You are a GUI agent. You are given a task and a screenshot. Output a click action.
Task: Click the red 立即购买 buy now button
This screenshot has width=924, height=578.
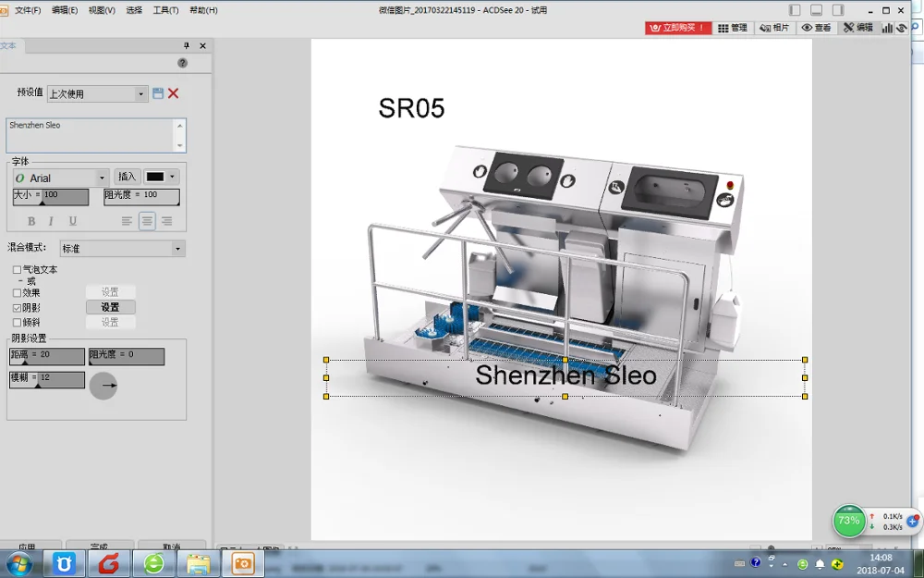[x=678, y=28]
